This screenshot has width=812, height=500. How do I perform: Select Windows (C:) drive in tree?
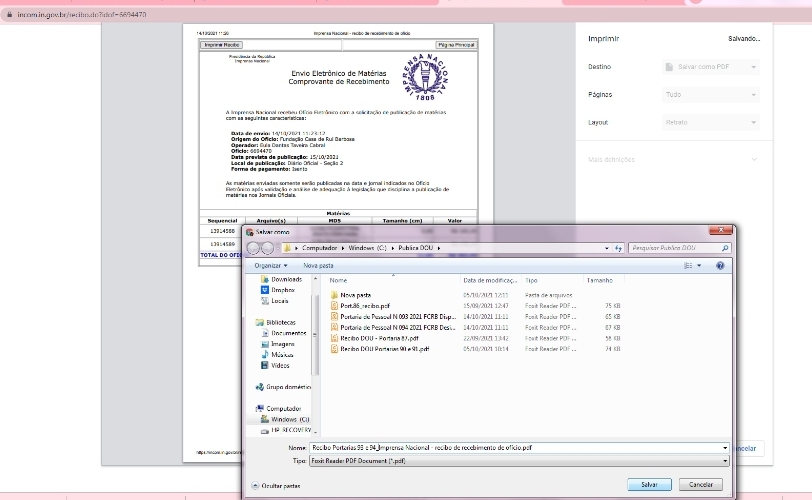pyautogui.click(x=290, y=419)
